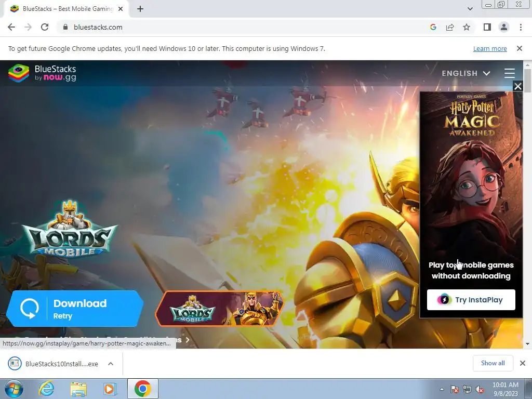Close the downloads bar
The image size is (532, 399).
(523, 363)
